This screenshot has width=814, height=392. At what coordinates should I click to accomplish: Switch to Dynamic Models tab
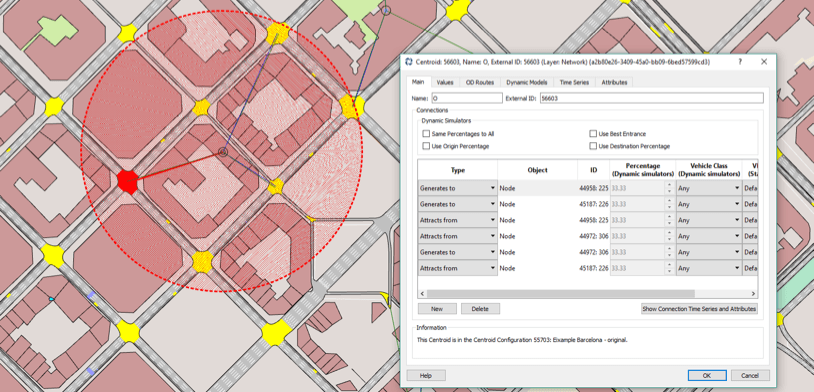[x=527, y=82]
